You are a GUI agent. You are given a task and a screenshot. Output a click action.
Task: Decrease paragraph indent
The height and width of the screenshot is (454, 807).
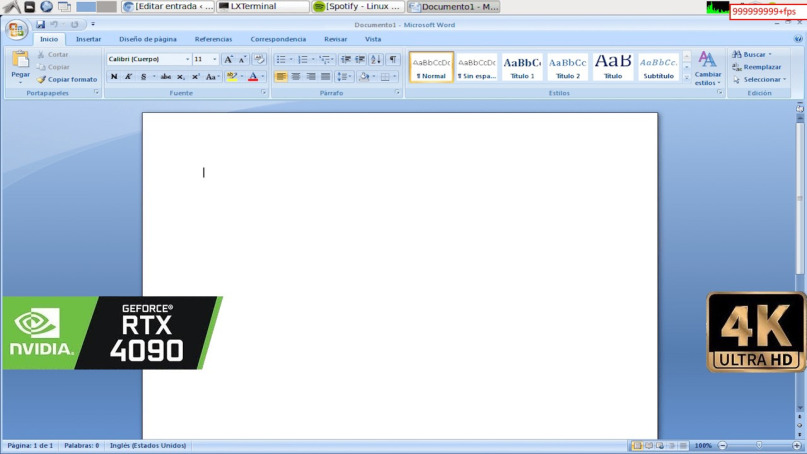(346, 60)
